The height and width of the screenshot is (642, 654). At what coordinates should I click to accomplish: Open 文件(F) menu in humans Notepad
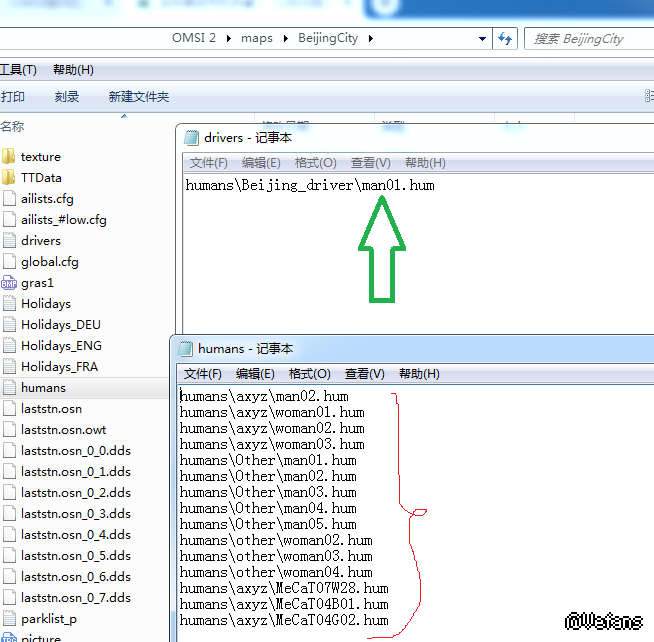click(x=203, y=374)
